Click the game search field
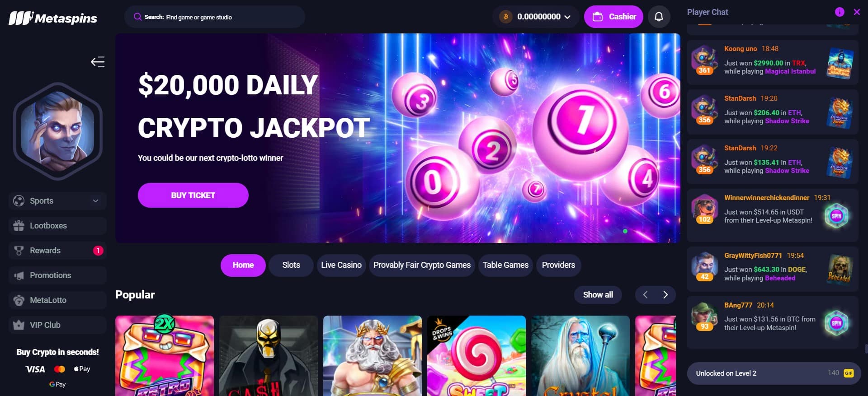 click(215, 17)
